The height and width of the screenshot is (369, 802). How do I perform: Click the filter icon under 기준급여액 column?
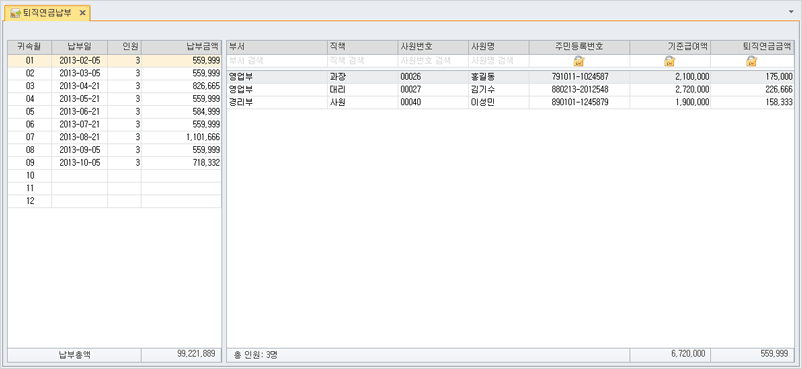click(x=670, y=61)
